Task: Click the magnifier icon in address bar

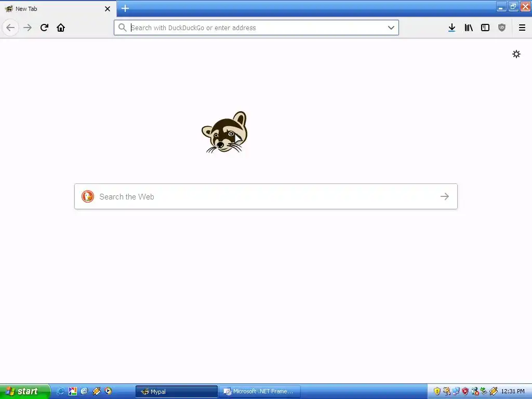Action: point(123,28)
